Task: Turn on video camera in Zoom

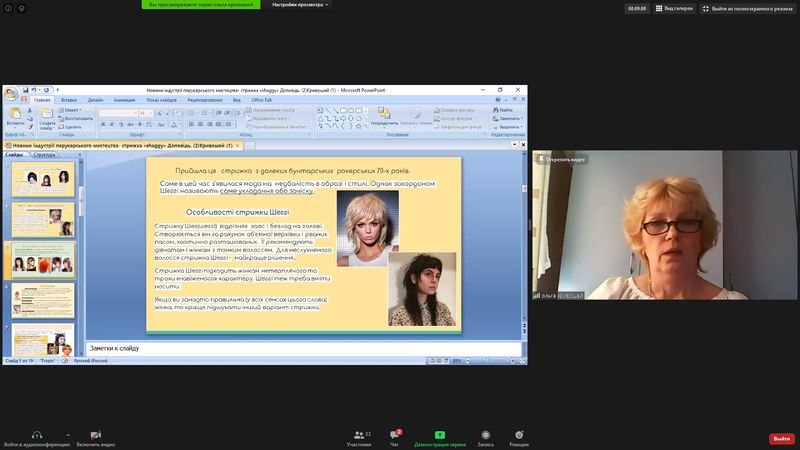Action: tap(96, 438)
